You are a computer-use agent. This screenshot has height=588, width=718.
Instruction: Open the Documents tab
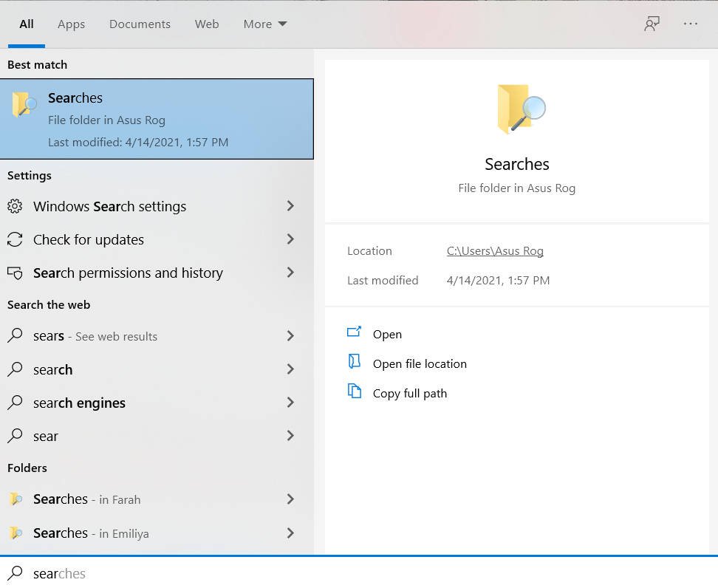tap(140, 24)
